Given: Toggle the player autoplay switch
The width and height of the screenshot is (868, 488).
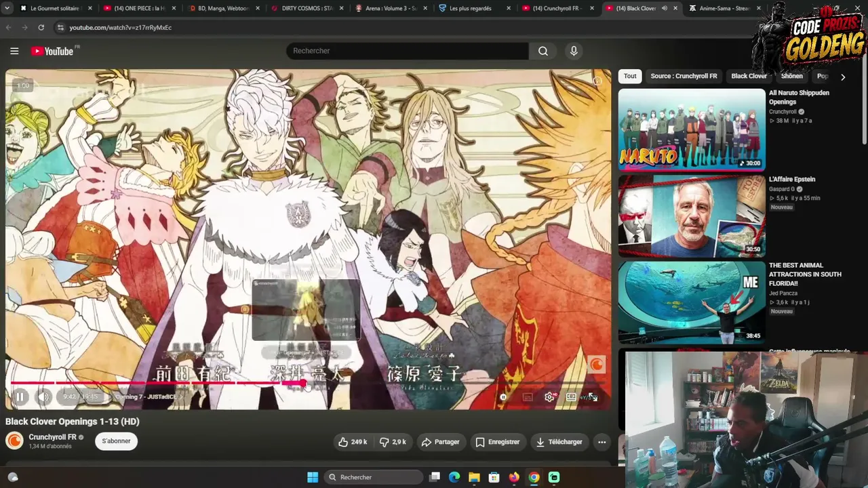Looking at the screenshot, I should pos(504,397).
